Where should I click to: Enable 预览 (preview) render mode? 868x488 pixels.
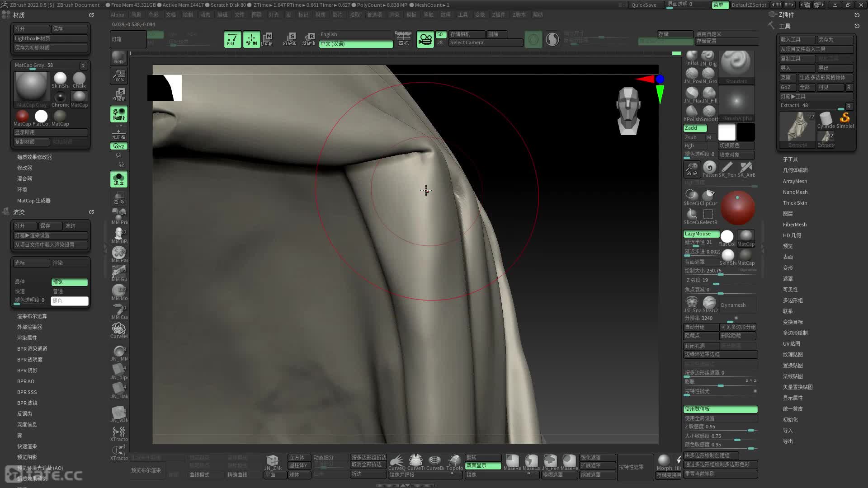pos(69,282)
